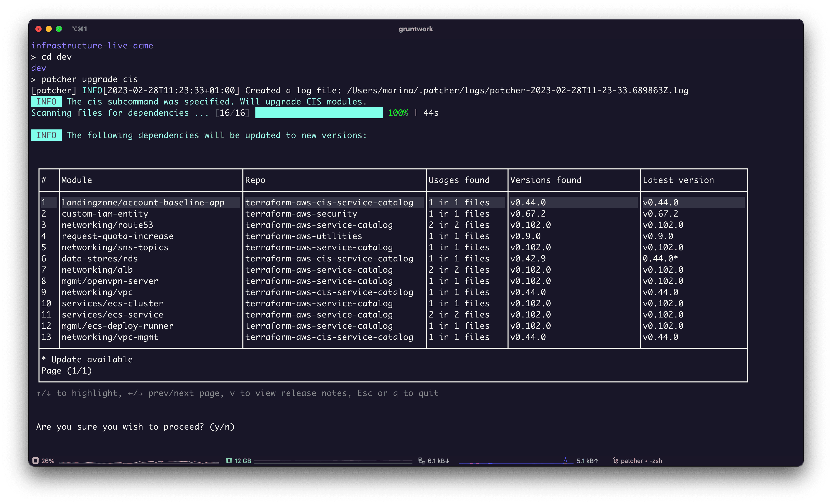Click the first INFO badge about cis subcommand
Viewport: 832px width, 504px height.
tap(46, 102)
